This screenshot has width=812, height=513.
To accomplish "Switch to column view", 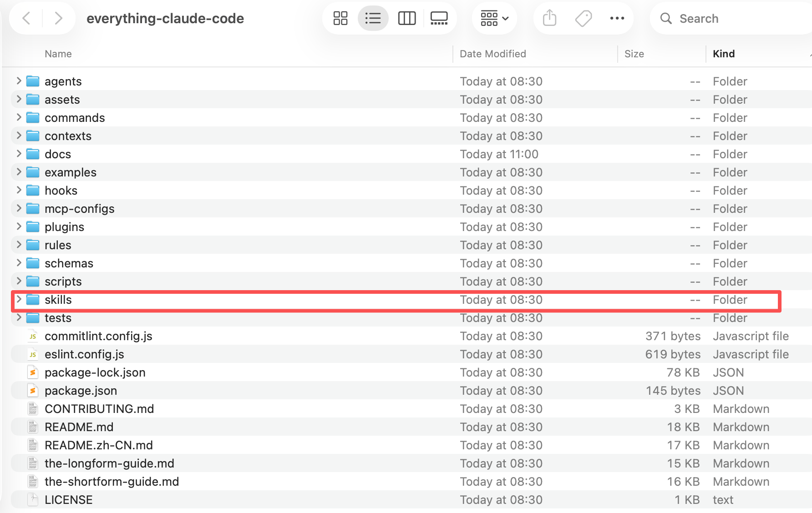I will click(406, 18).
